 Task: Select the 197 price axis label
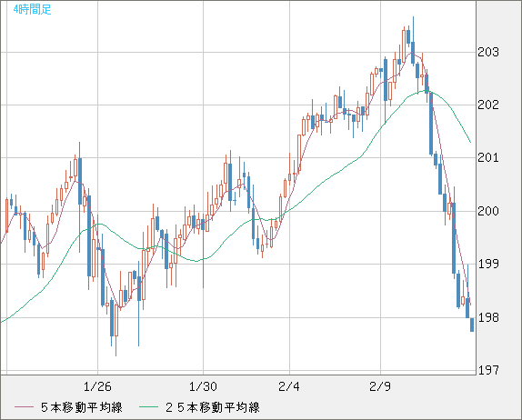click(x=488, y=370)
